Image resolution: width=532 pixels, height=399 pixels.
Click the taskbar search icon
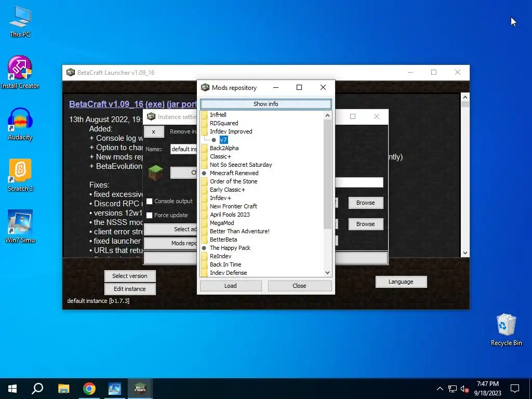pyautogui.click(x=37, y=389)
